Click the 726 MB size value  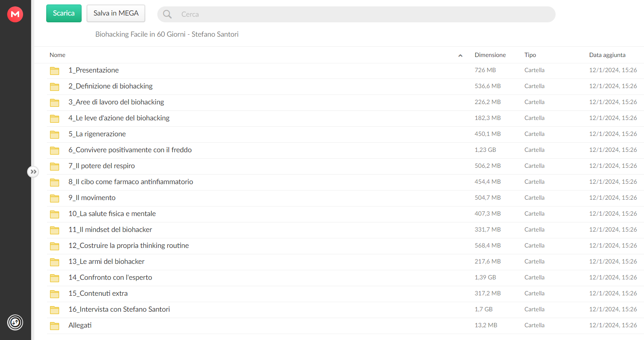485,70
